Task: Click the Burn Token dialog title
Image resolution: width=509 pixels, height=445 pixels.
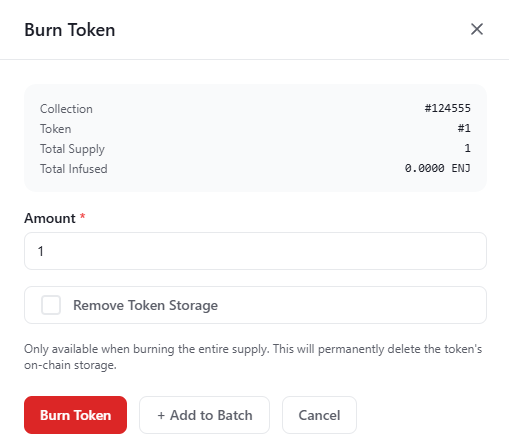Action: (70, 30)
